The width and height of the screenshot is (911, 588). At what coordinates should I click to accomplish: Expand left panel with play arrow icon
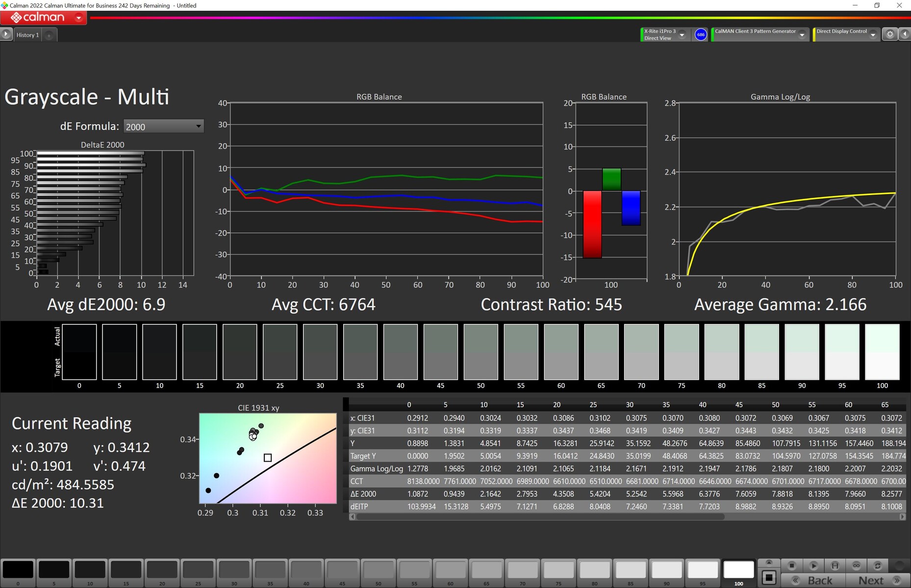click(6, 34)
